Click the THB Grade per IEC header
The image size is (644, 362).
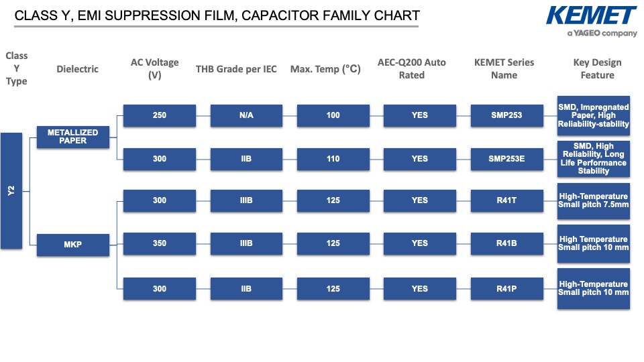pyautogui.click(x=236, y=69)
